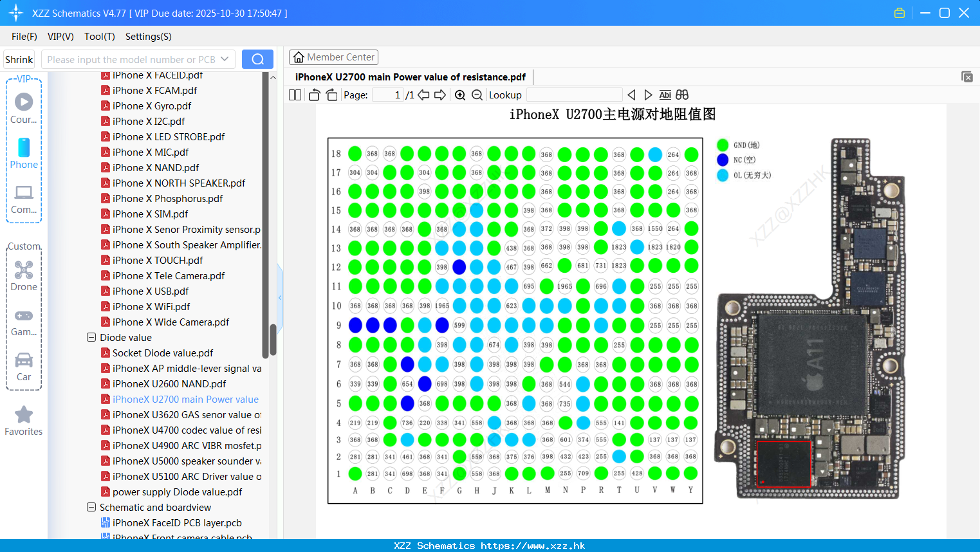Open the Courses category in sidebar

(24, 109)
